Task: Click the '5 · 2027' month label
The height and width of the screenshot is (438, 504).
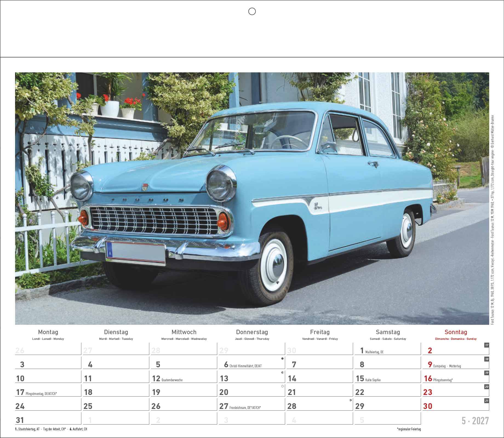Action: click(x=475, y=421)
